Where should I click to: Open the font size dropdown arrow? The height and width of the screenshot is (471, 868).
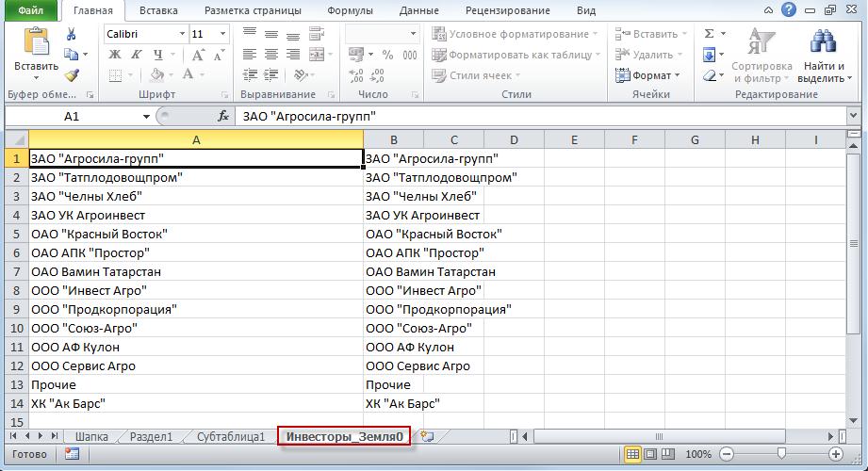click(222, 34)
